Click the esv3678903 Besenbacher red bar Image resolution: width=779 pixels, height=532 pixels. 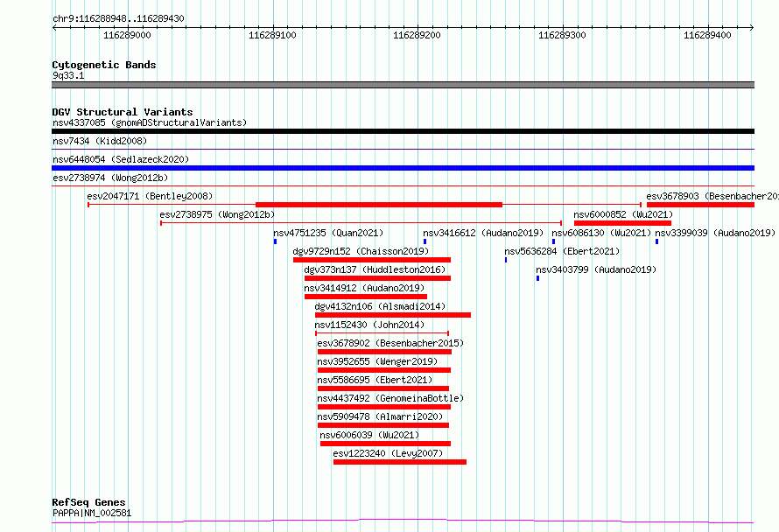point(700,205)
